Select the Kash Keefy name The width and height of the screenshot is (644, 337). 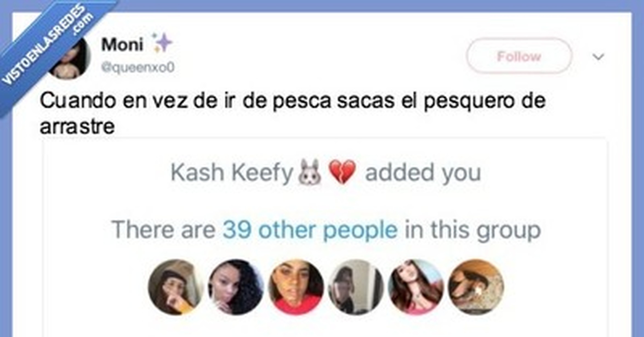[232, 173]
